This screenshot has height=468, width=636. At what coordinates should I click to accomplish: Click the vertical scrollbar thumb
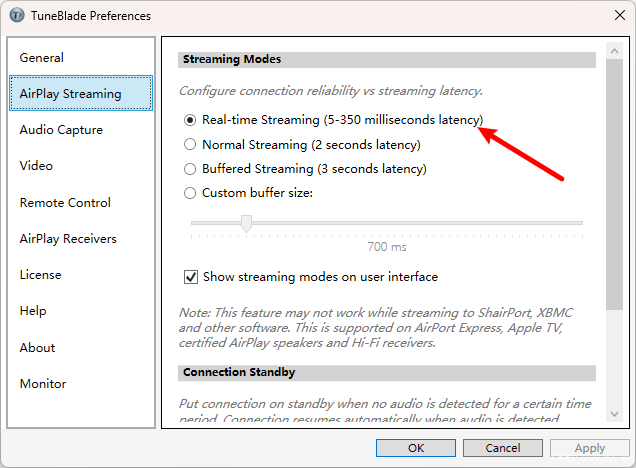tap(614, 185)
